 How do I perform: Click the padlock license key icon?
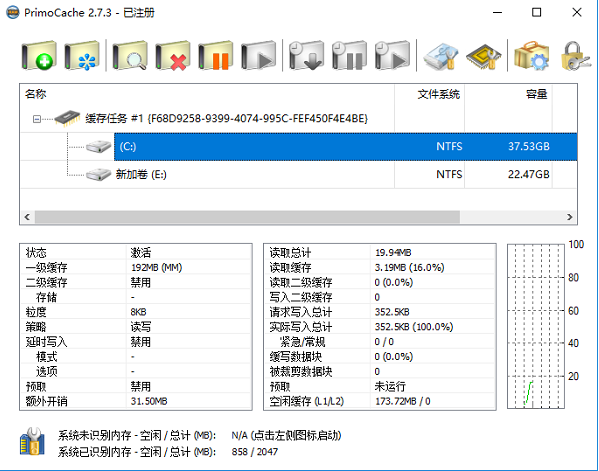click(x=575, y=56)
